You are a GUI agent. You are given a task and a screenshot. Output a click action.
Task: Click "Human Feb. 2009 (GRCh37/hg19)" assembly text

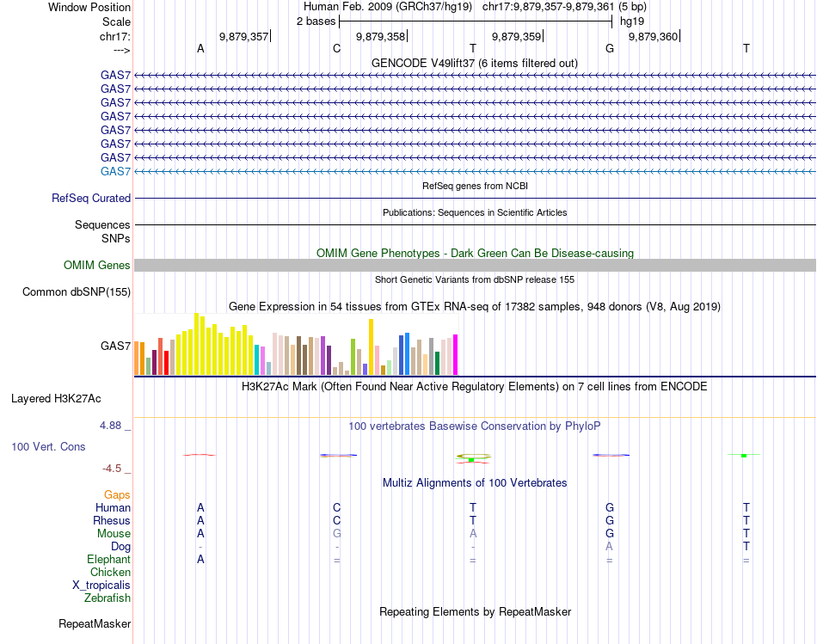click(388, 7)
